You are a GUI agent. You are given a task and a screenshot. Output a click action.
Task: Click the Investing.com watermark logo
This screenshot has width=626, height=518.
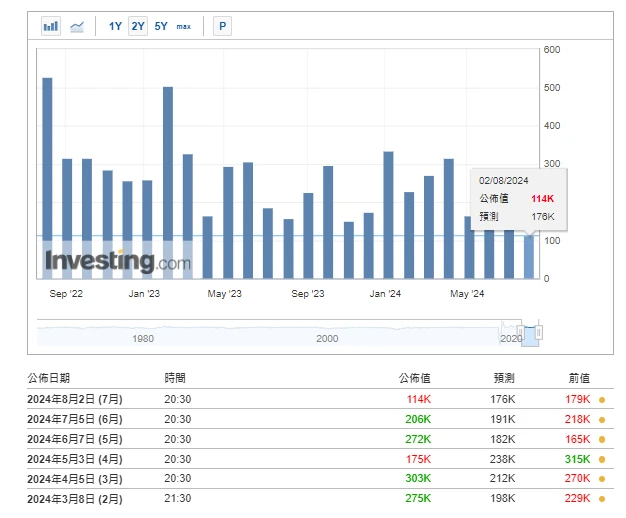click(x=117, y=262)
